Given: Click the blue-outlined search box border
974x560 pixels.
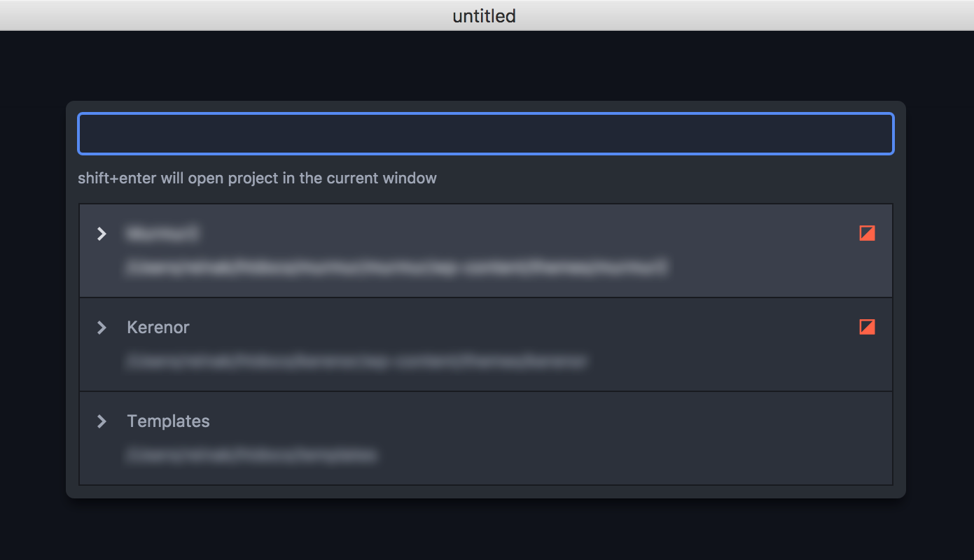Looking at the screenshot, I should [486, 113].
